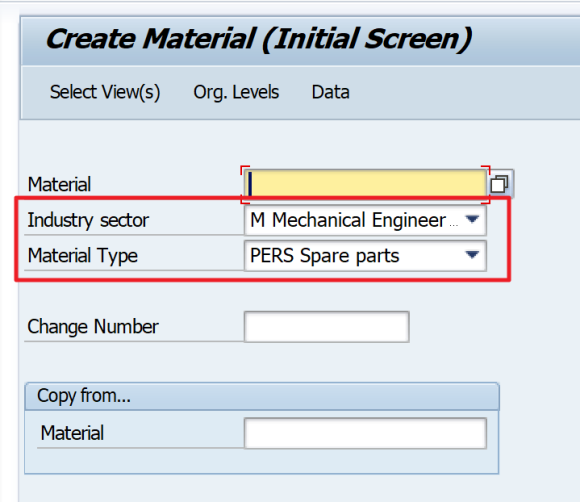The width and height of the screenshot is (580, 502).
Task: Open the Select View(s) button
Action: click(x=105, y=92)
